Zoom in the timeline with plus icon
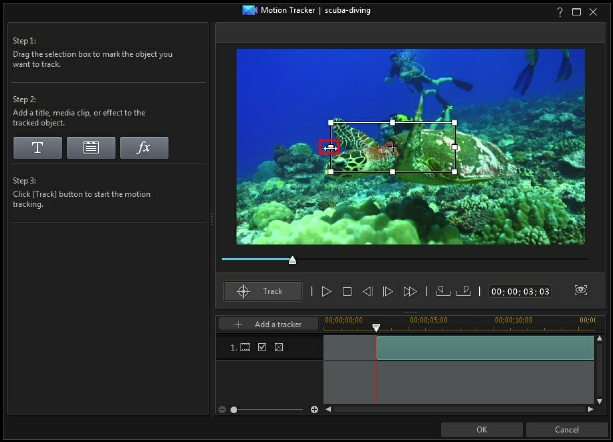This screenshot has height=442, width=613. click(x=314, y=409)
